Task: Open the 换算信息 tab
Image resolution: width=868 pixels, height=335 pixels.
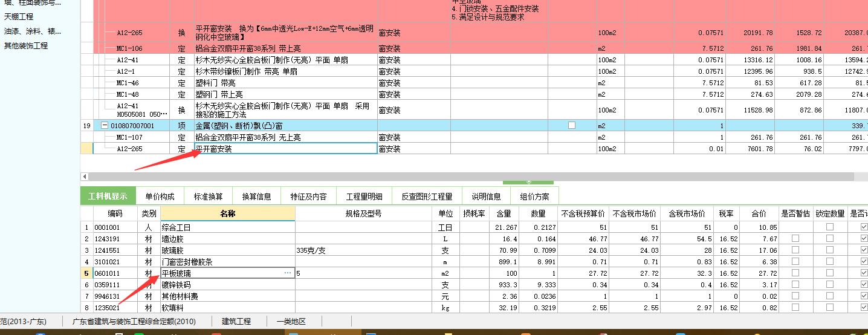Action: coord(256,197)
